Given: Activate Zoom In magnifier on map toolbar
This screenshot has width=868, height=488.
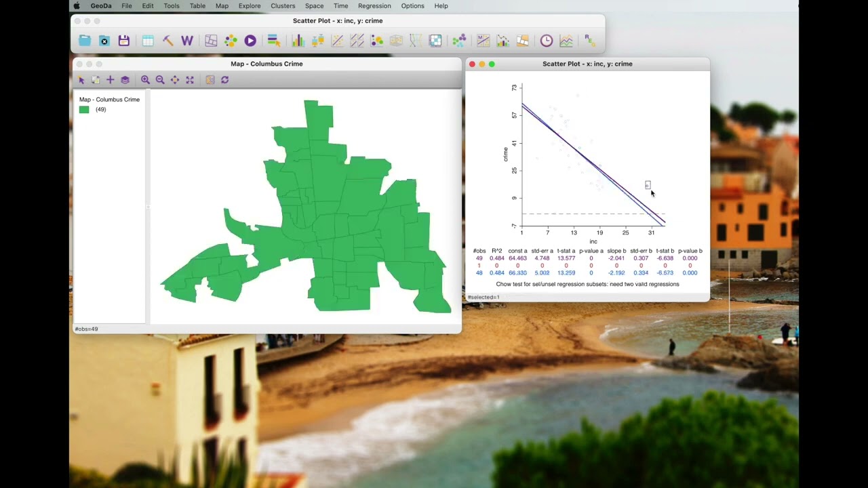Looking at the screenshot, I should (145, 80).
